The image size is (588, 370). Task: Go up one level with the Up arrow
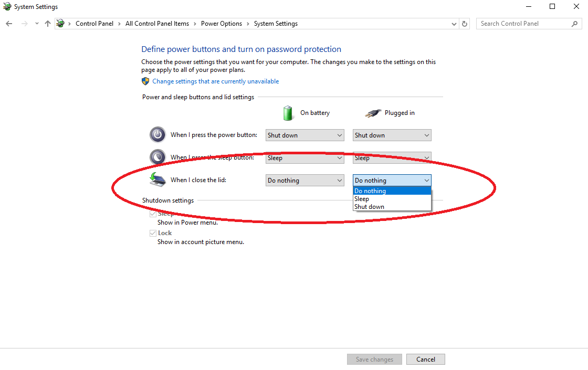(48, 24)
